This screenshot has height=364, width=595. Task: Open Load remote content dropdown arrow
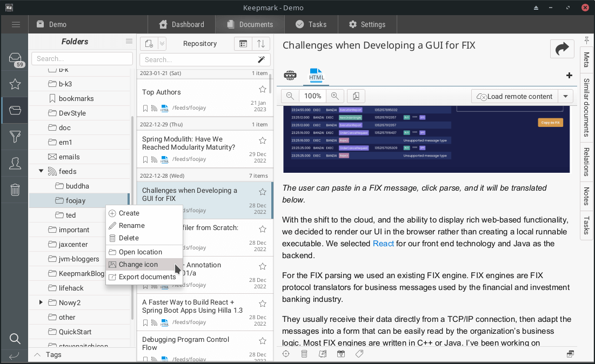point(565,96)
